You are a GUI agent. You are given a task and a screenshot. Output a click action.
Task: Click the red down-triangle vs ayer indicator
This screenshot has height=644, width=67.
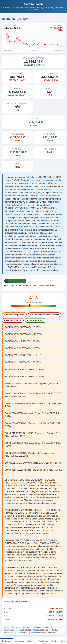pyautogui.click(x=51, y=28)
